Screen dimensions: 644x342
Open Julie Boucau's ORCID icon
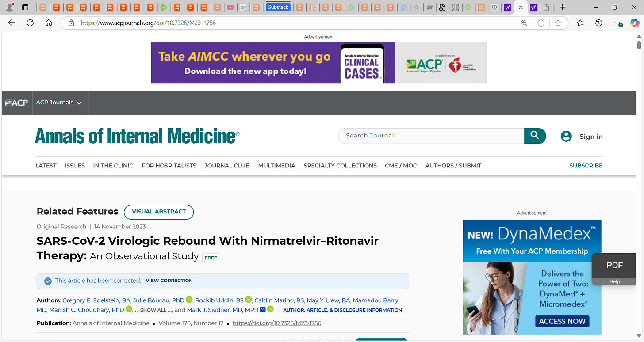[189, 300]
